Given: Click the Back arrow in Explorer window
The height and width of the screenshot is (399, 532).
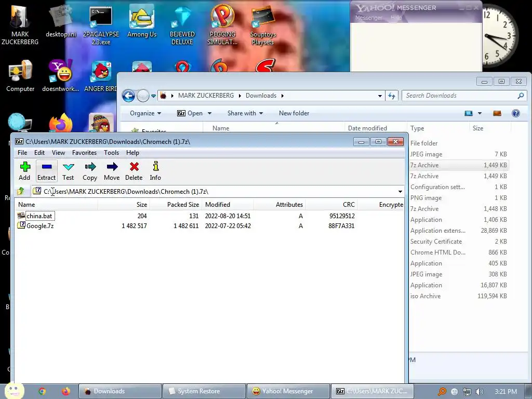Looking at the screenshot, I should [x=129, y=96].
